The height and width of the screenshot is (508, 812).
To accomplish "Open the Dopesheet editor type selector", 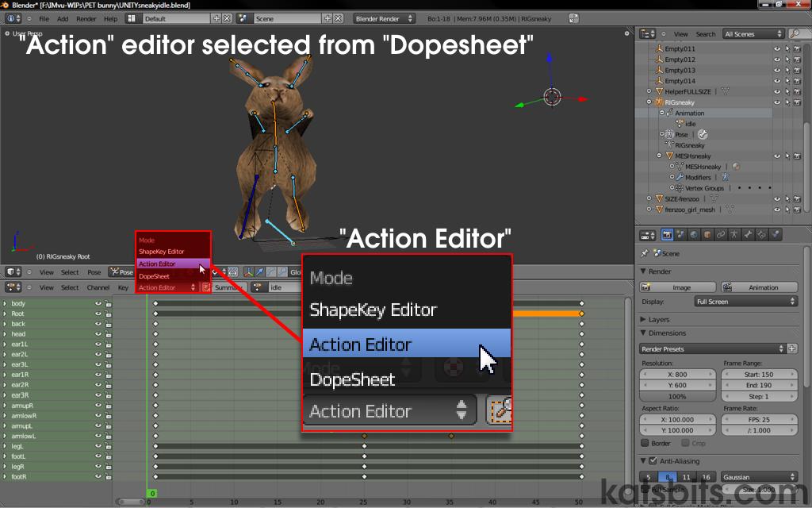I will click(x=13, y=287).
